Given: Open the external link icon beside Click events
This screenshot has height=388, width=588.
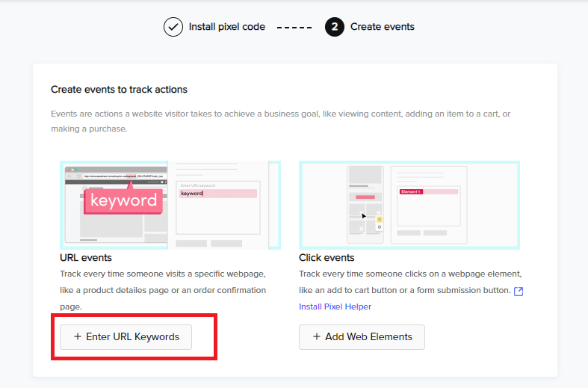Looking at the screenshot, I should click(519, 292).
